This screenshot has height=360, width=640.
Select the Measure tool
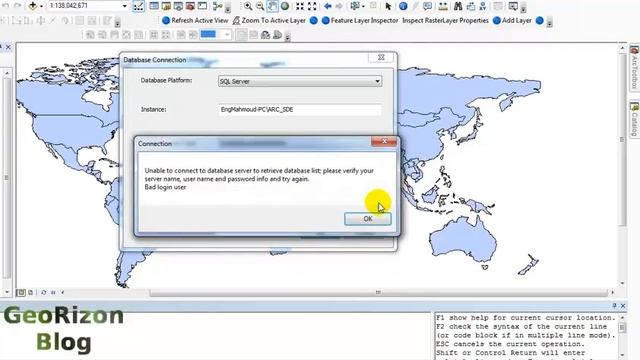coord(443,6)
